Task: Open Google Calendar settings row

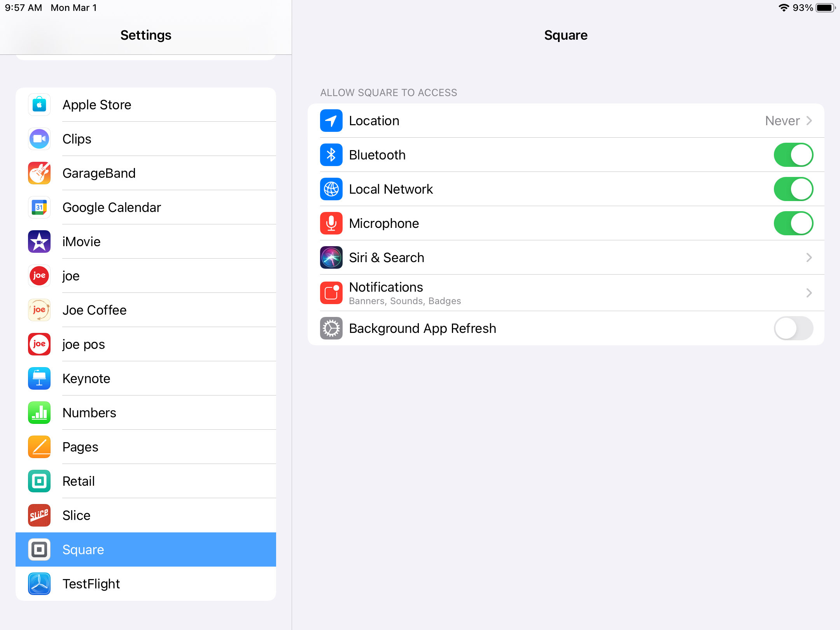Action: [x=146, y=207]
